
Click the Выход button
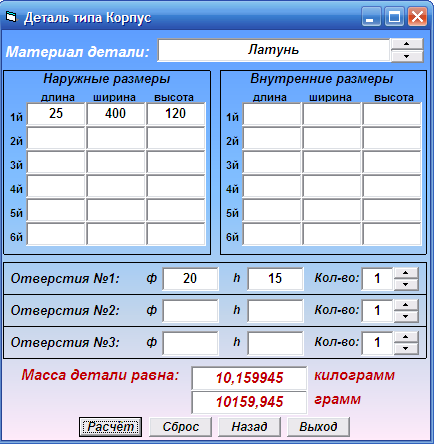(318, 427)
